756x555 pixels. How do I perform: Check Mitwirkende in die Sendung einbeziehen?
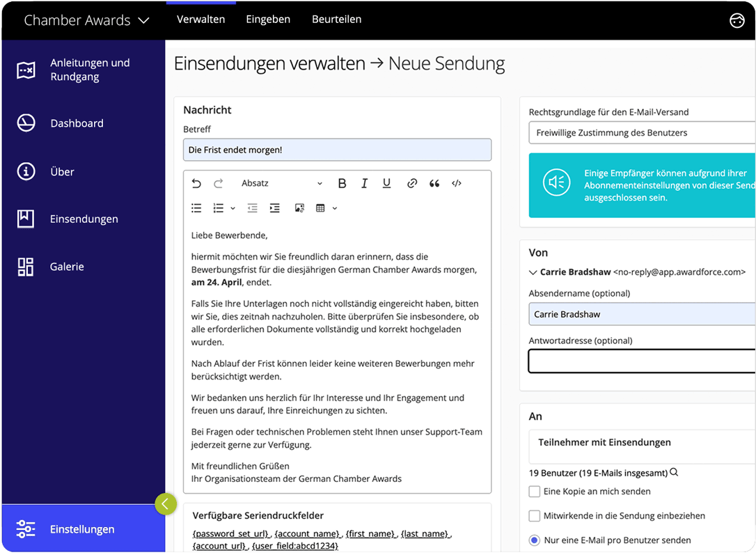534,516
